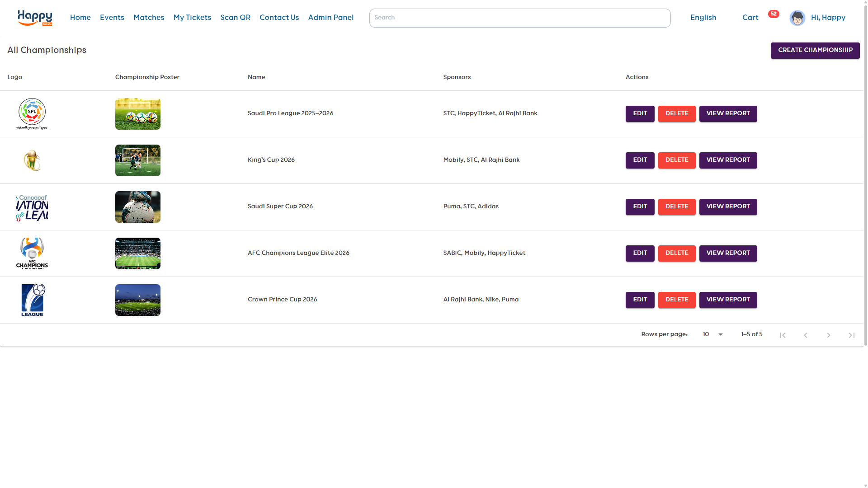
Task: Click the next page chevron
Action: 829,335
